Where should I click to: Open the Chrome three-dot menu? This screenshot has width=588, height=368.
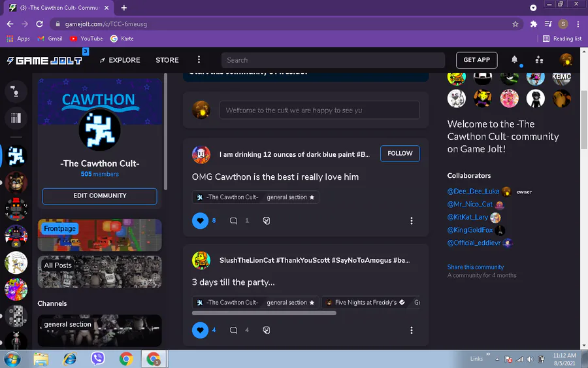point(578,24)
